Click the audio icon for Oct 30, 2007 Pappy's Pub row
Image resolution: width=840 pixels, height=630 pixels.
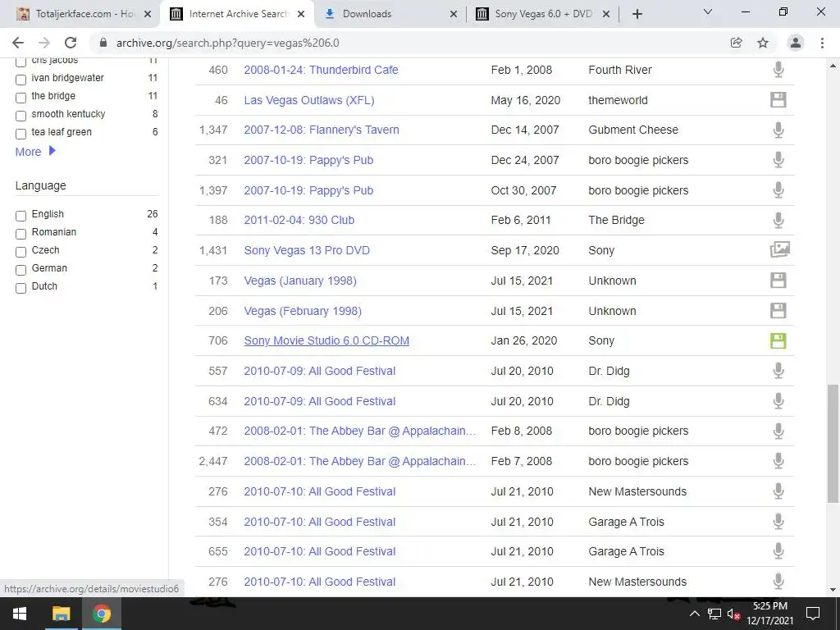click(x=778, y=190)
